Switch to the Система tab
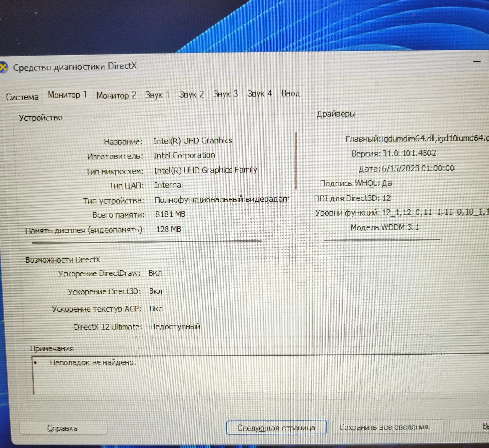Screen dimensions: 489x448 point(22,97)
